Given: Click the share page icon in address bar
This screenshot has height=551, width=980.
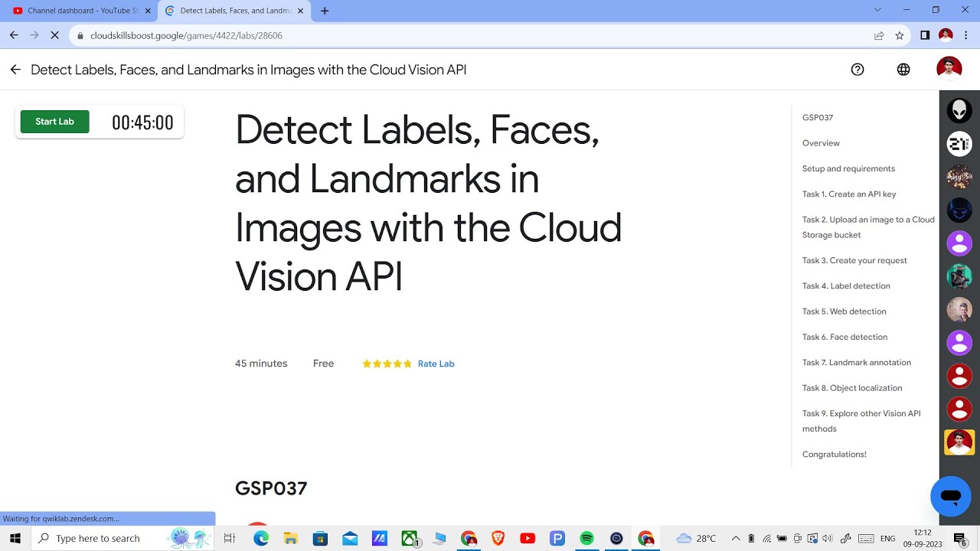Looking at the screenshot, I should 879,35.
